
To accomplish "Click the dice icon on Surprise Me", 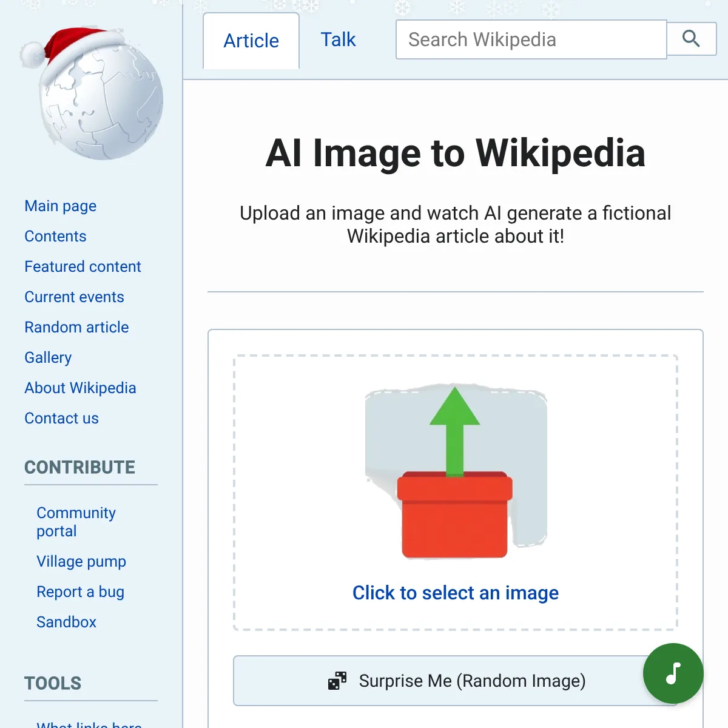I will [x=337, y=681].
